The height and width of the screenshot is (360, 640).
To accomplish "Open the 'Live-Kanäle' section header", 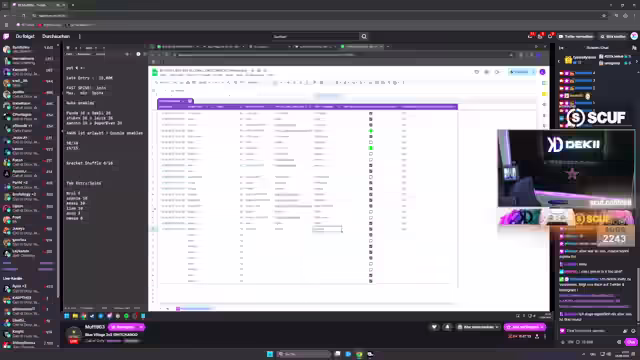I will (x=13, y=278).
